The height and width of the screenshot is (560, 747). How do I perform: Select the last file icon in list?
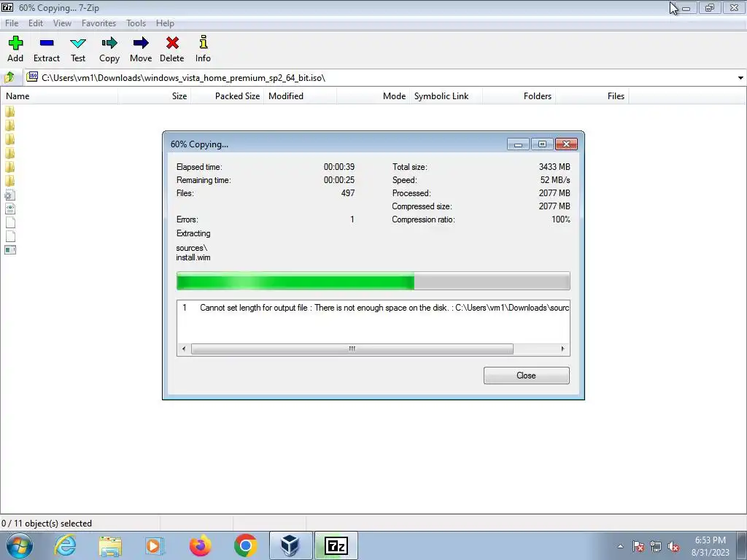point(10,250)
